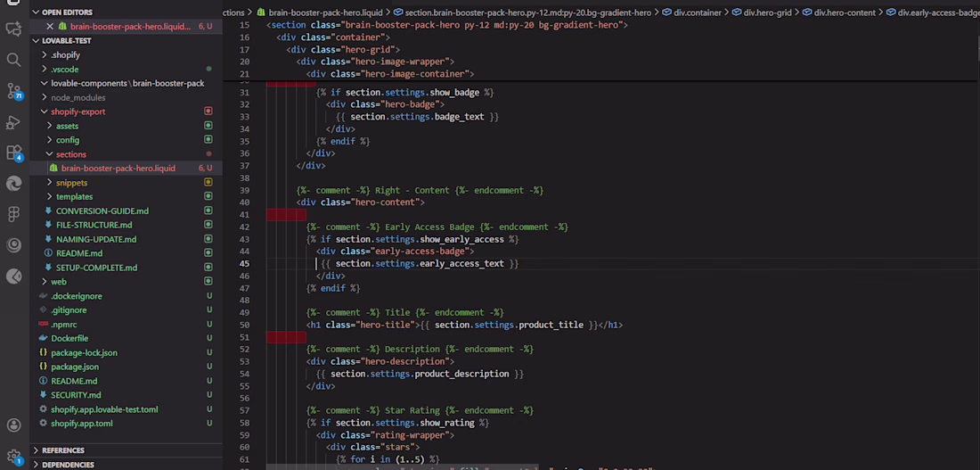
Task: Click the round spiral extension icon below Figma
Action: [13, 245]
